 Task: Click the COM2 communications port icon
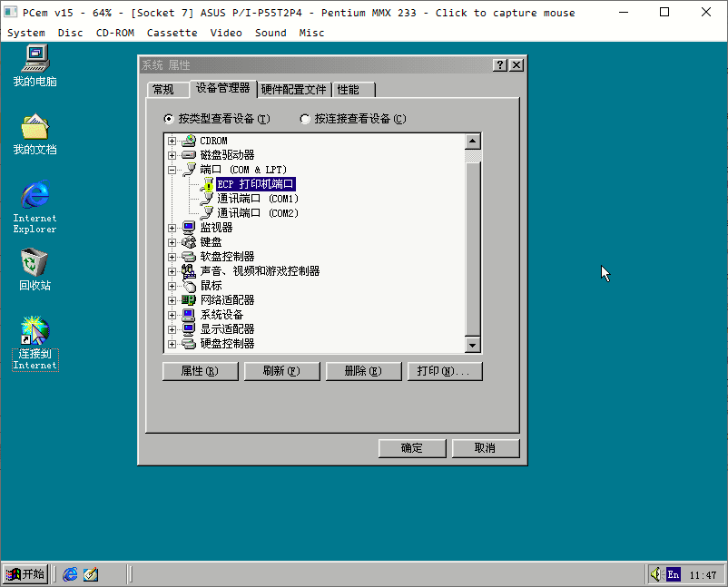point(207,213)
